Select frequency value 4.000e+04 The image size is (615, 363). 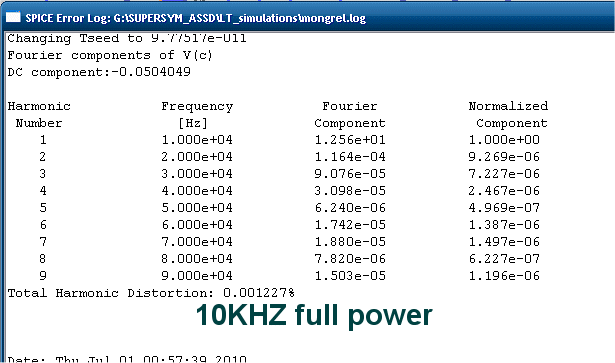pos(197,191)
